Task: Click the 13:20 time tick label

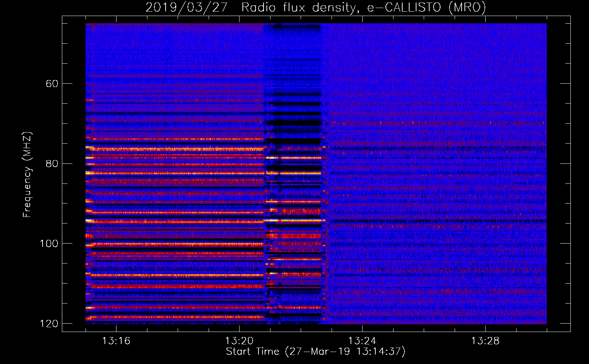Action: pos(239,341)
